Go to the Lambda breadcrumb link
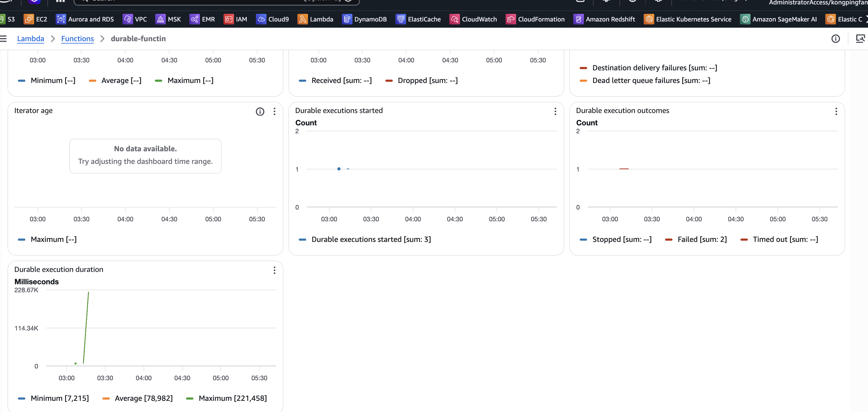The height and width of the screenshot is (412, 868). (30, 39)
